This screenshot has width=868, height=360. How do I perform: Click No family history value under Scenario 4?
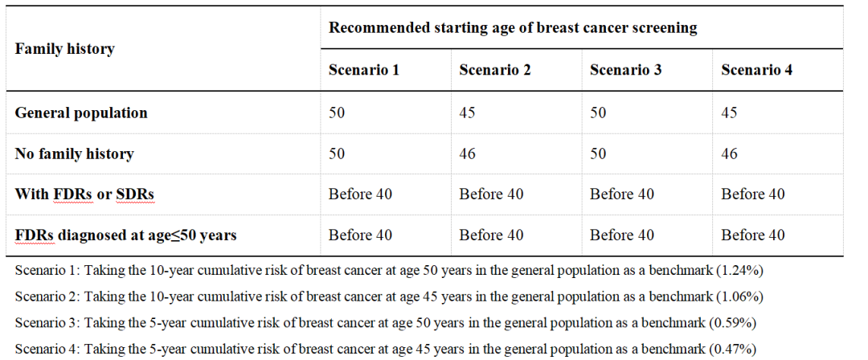coord(730,153)
